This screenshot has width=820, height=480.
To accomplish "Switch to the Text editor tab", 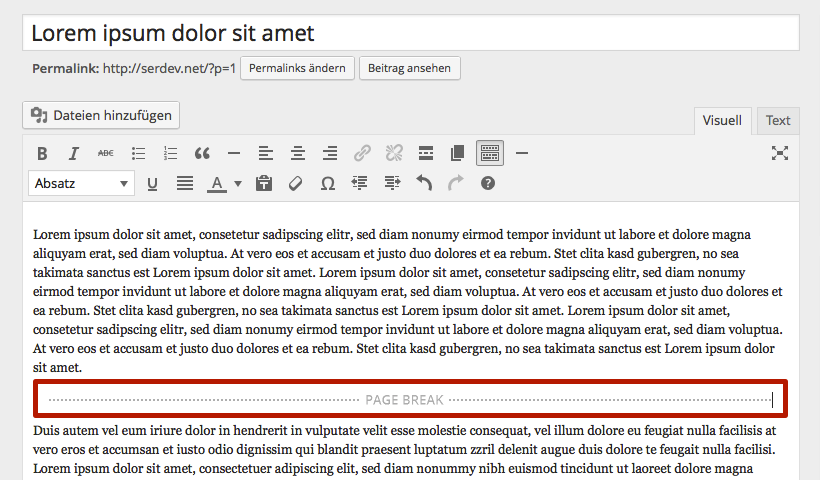I will tap(778, 121).
